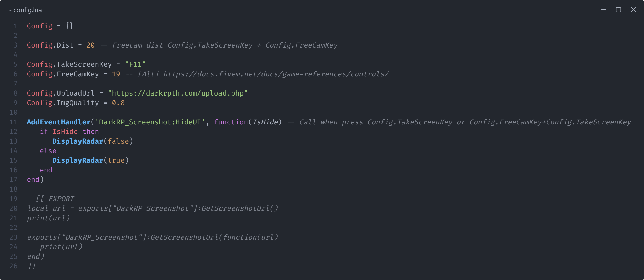
Task: Click the IsHide function parameter
Action: [x=265, y=122]
